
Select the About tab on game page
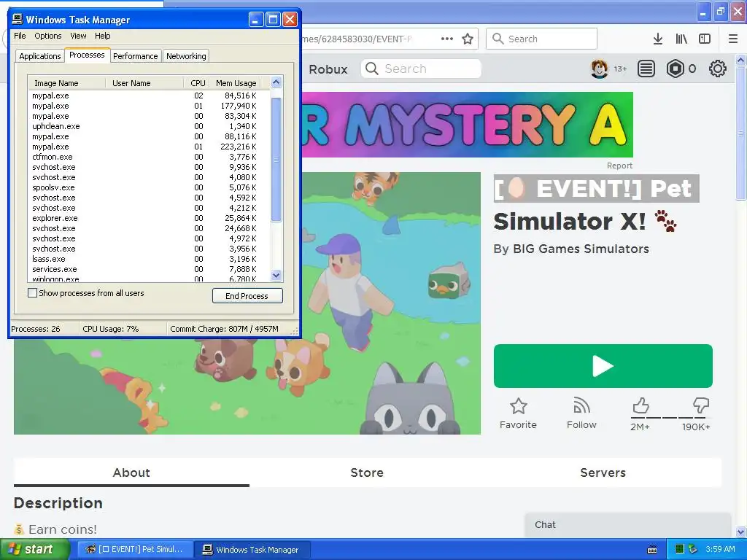131,472
